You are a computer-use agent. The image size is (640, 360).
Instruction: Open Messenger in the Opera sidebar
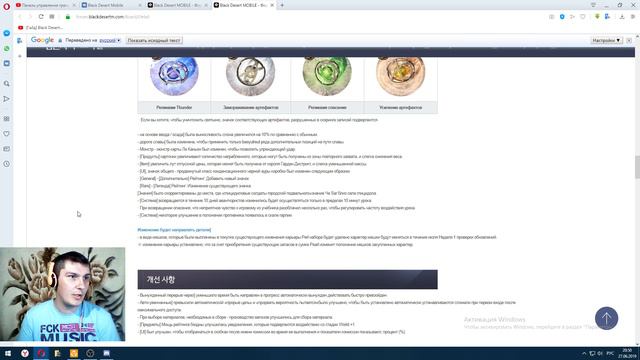(x=7, y=33)
